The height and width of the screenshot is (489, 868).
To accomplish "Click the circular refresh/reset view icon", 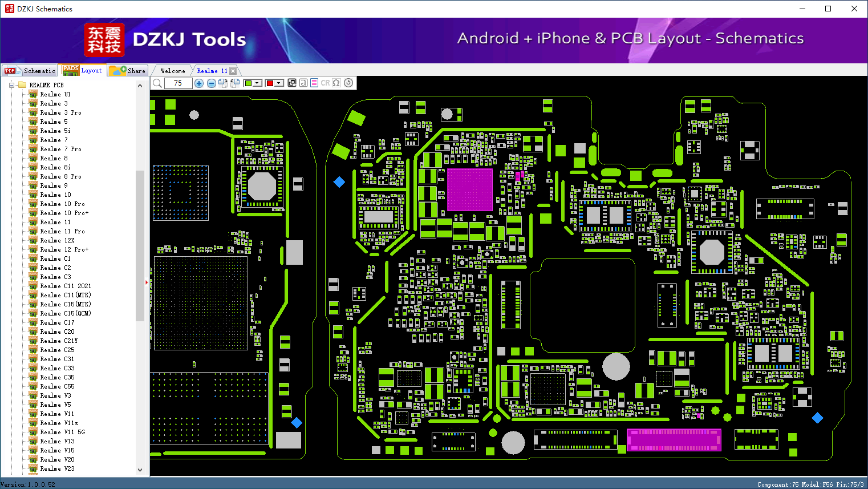I will [348, 83].
